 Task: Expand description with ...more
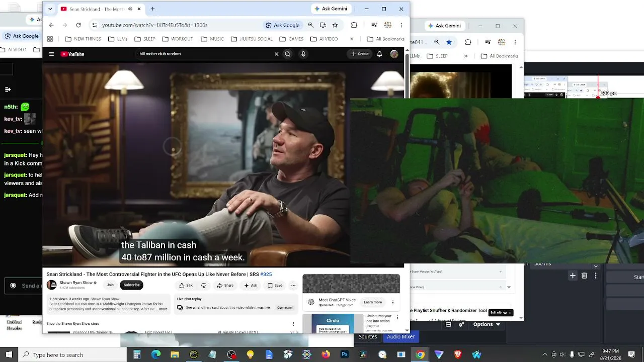pyautogui.click(x=161, y=309)
